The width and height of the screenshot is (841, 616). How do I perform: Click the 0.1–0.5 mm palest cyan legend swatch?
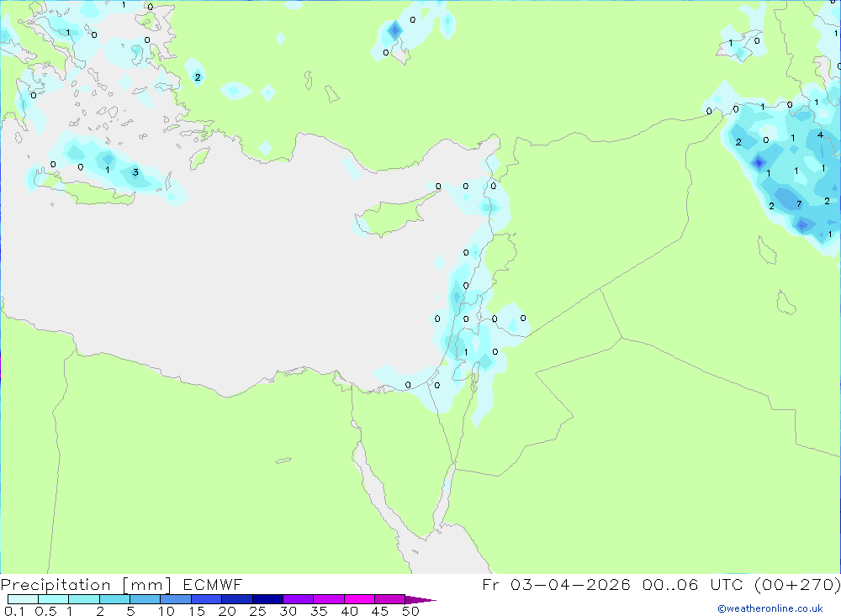pyautogui.click(x=23, y=599)
